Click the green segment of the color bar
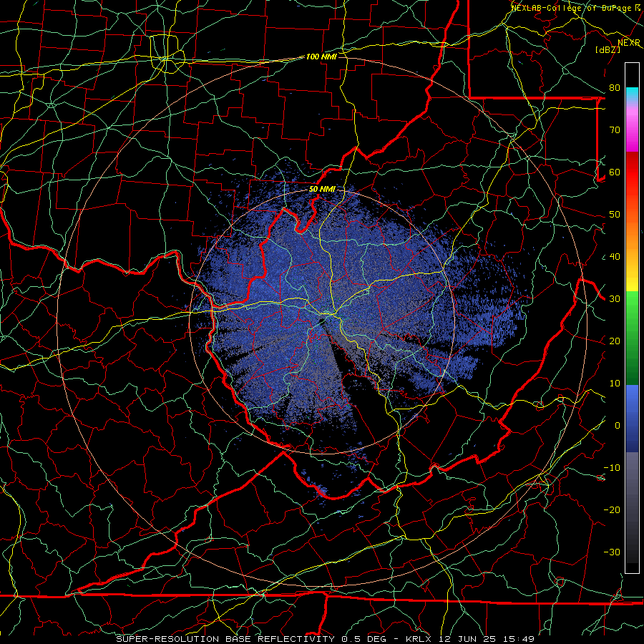 632,337
